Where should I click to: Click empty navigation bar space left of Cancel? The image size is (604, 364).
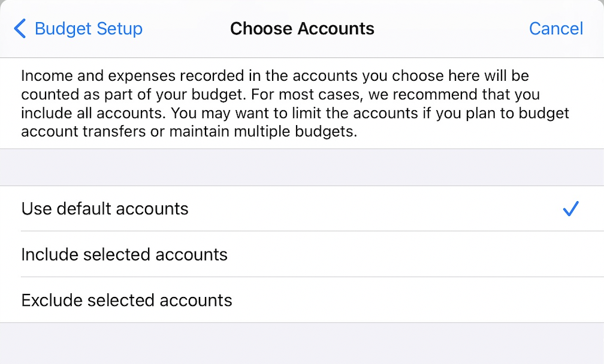(x=455, y=29)
